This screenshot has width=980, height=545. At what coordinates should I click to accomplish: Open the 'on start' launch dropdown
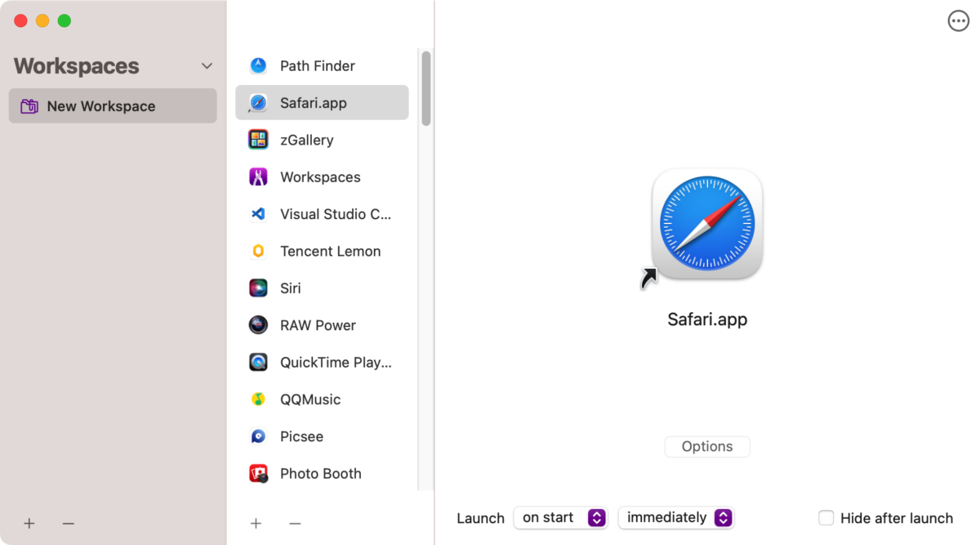pos(560,518)
